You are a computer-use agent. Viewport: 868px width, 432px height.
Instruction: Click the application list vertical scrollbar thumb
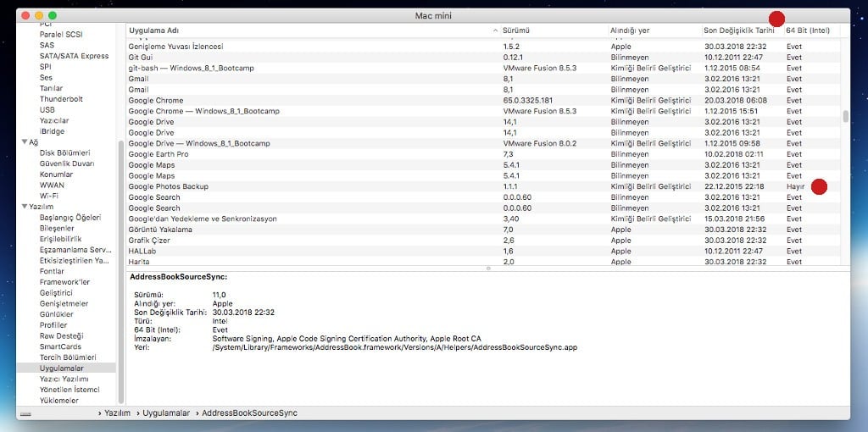[x=845, y=116]
